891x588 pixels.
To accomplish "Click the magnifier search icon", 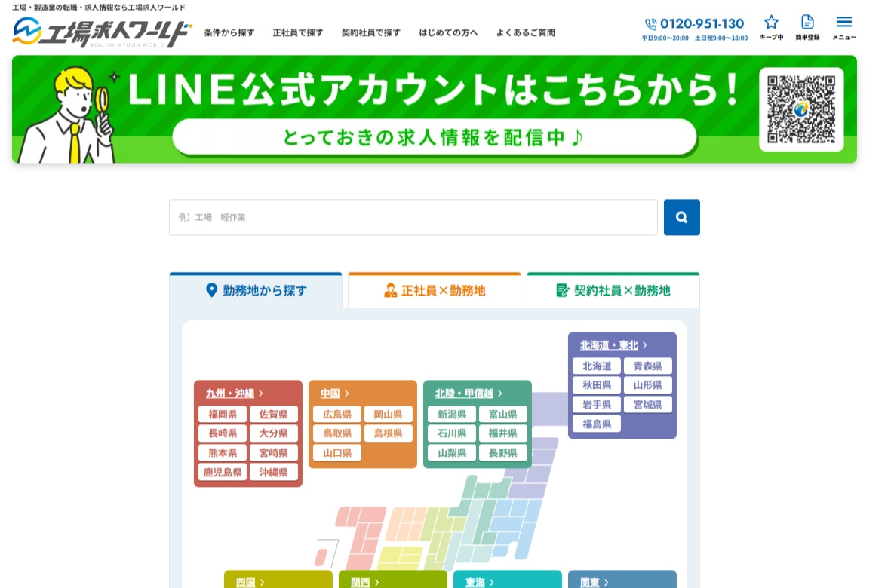I will pos(681,217).
